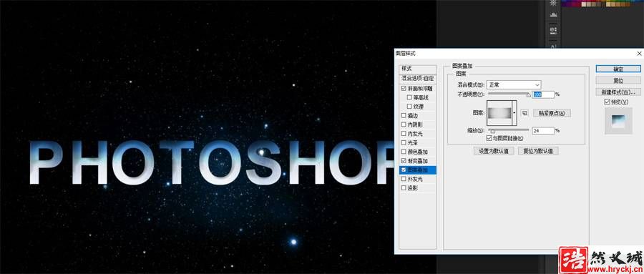
Task: Uncheck the 图案叠加 checkbox
Action: [x=404, y=170]
